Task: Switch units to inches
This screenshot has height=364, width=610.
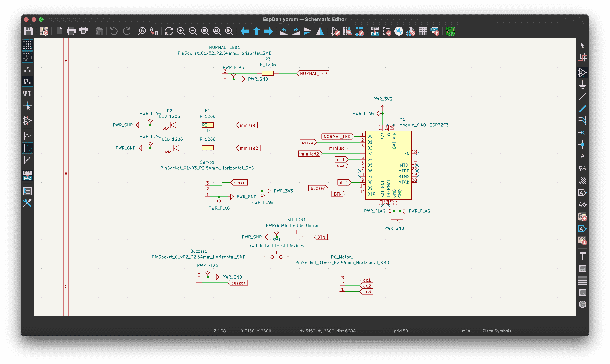Action: tap(27, 69)
